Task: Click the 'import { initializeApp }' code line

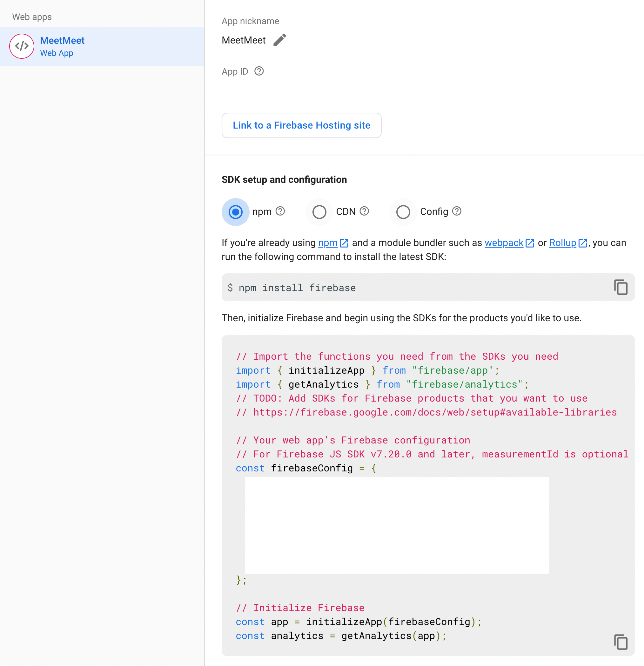Action: point(368,370)
